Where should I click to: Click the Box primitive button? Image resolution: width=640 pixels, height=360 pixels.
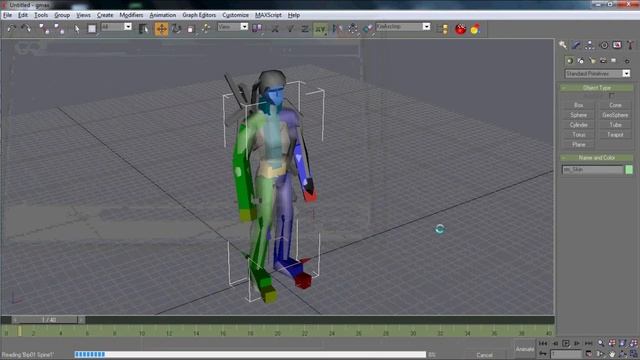pos(578,105)
